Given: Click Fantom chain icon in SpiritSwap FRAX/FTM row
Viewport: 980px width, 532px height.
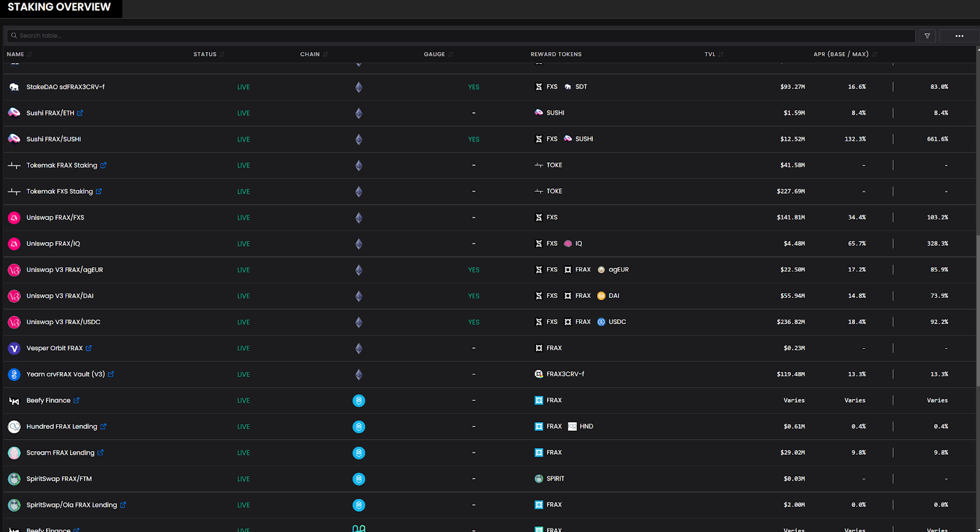Looking at the screenshot, I should [359, 479].
